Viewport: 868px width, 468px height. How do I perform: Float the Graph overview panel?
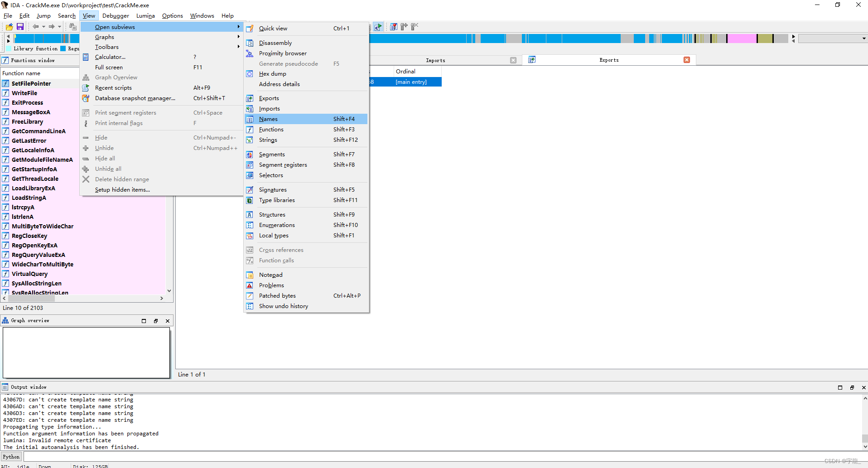(156, 321)
